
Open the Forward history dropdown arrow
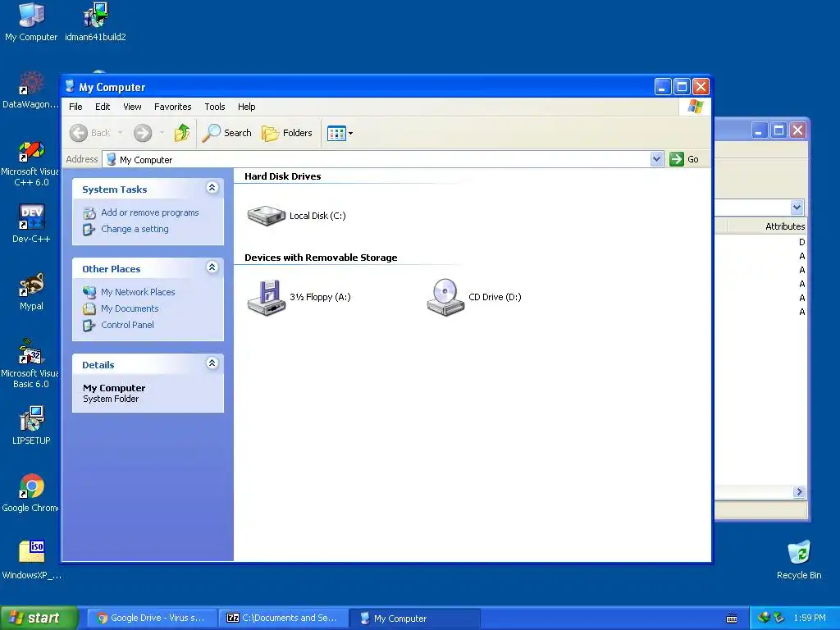tap(162, 133)
